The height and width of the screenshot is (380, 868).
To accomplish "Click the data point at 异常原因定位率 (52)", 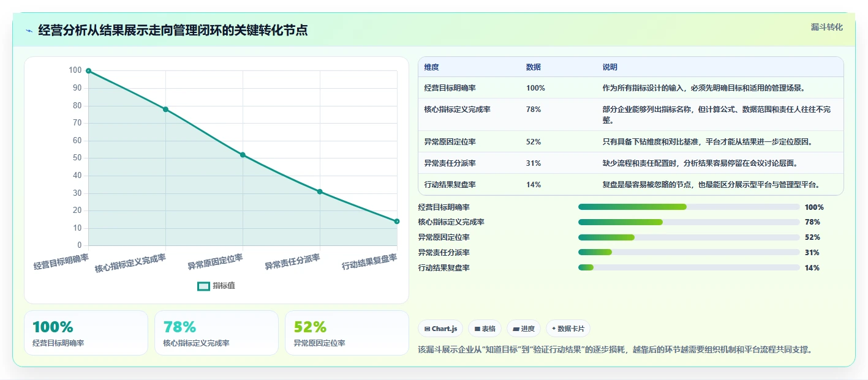I will (x=243, y=155).
